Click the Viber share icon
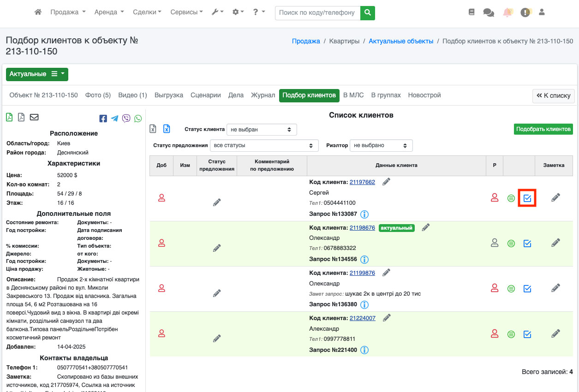Image resolution: width=579 pixels, height=392 pixels. tap(126, 119)
